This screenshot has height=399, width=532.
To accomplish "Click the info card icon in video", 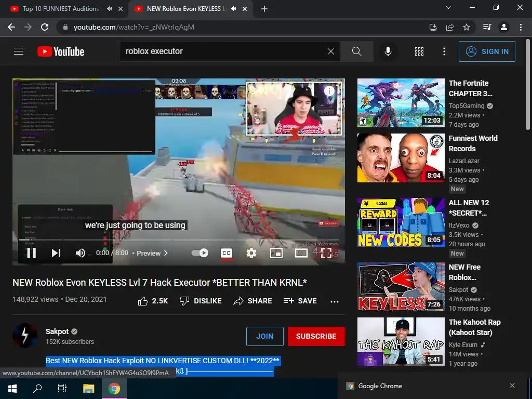I will tap(329, 90).
